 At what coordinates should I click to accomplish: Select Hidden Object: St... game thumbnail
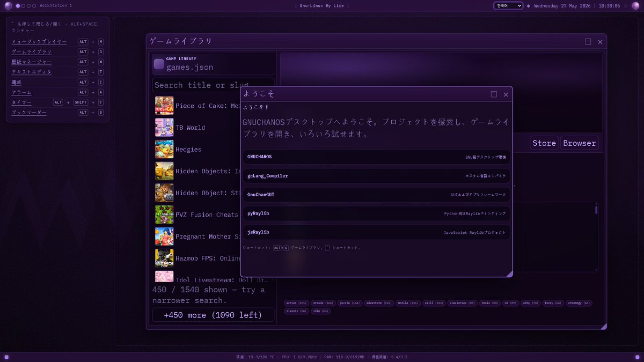pos(164,193)
